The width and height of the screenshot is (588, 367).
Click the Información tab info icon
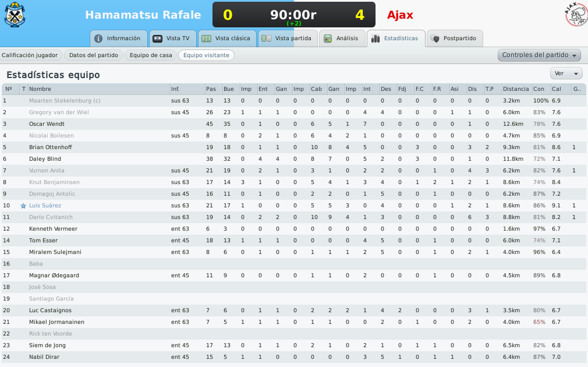click(x=98, y=38)
